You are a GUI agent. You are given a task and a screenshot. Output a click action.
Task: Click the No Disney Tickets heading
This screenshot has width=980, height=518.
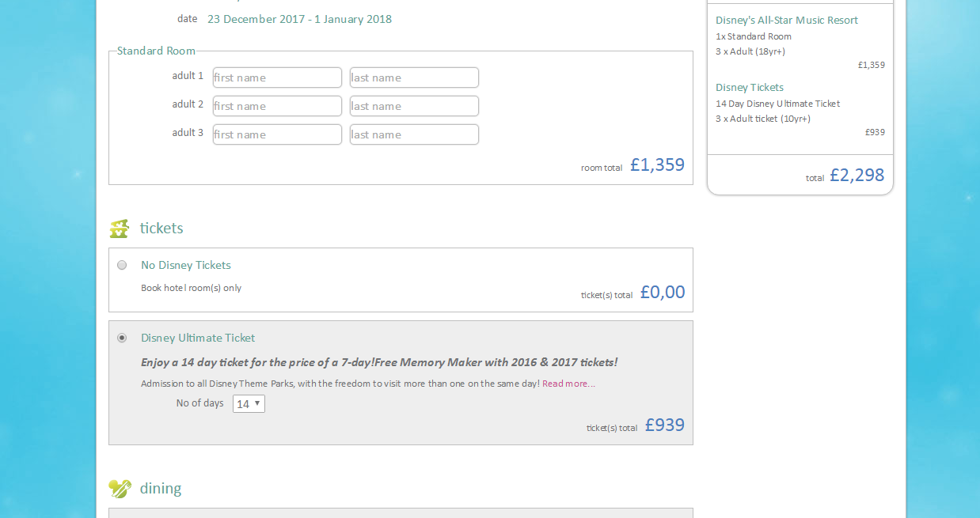pos(186,265)
